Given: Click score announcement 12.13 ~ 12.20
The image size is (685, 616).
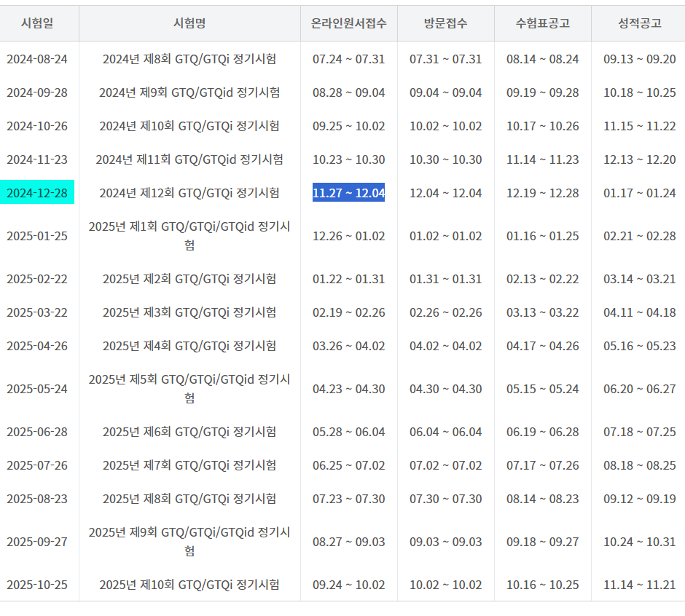Looking at the screenshot, I should click(x=640, y=159).
